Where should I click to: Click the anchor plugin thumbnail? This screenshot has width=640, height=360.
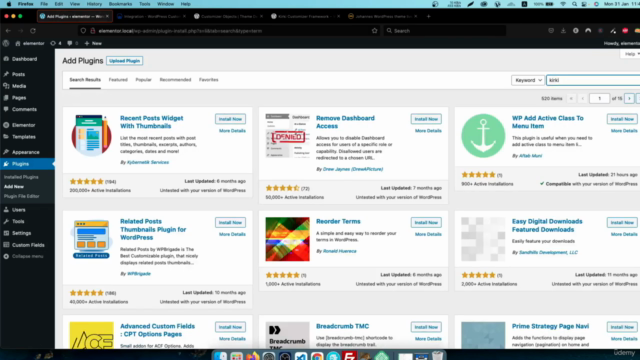pos(483,136)
